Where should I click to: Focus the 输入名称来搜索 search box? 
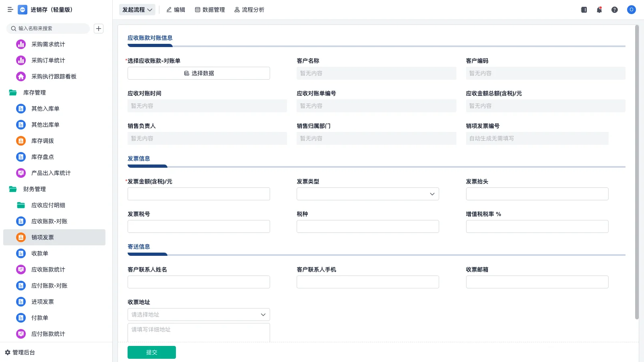click(x=48, y=29)
